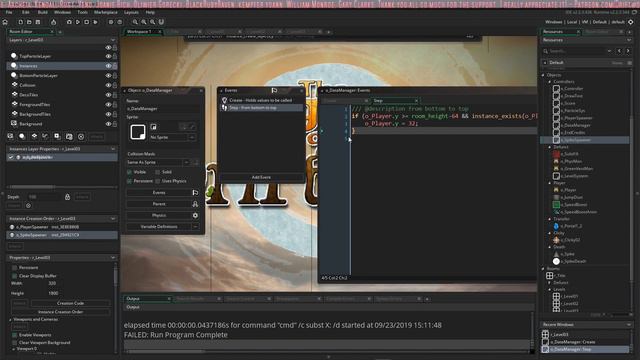640x360 pixels.
Task: Toggle the Visible checkbox of o_DataManager
Action: [x=129, y=172]
